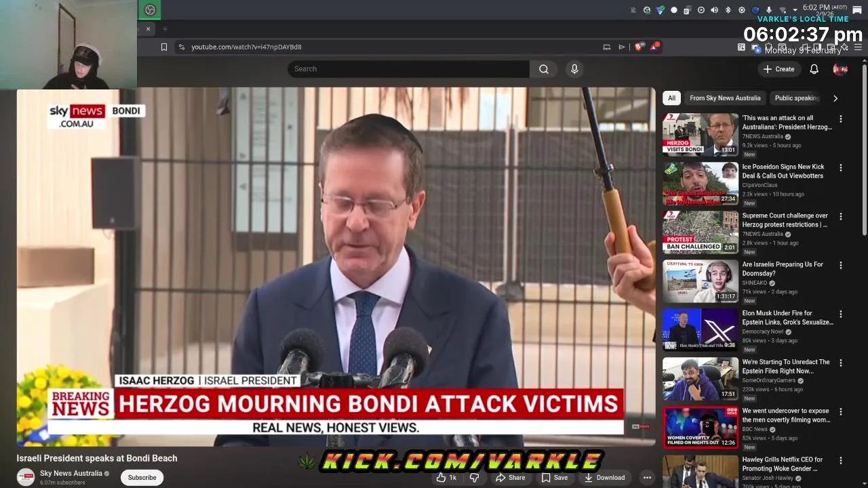Image resolution: width=868 pixels, height=488 pixels.
Task: Toggle the microphone icon in system tray
Action: (x=769, y=9)
